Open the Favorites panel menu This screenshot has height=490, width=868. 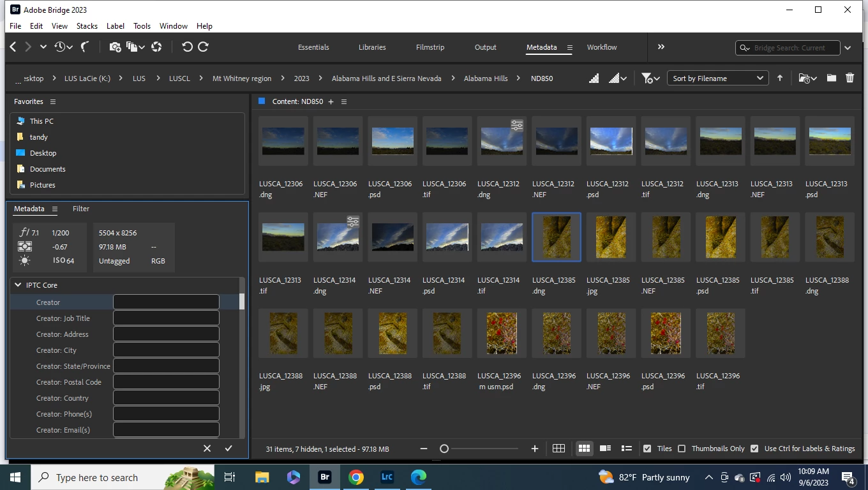click(x=53, y=101)
